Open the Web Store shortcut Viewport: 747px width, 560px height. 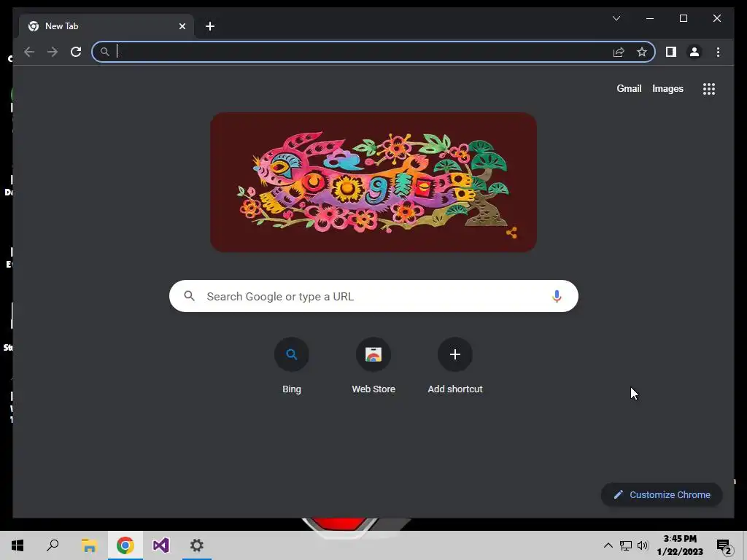[x=373, y=366]
